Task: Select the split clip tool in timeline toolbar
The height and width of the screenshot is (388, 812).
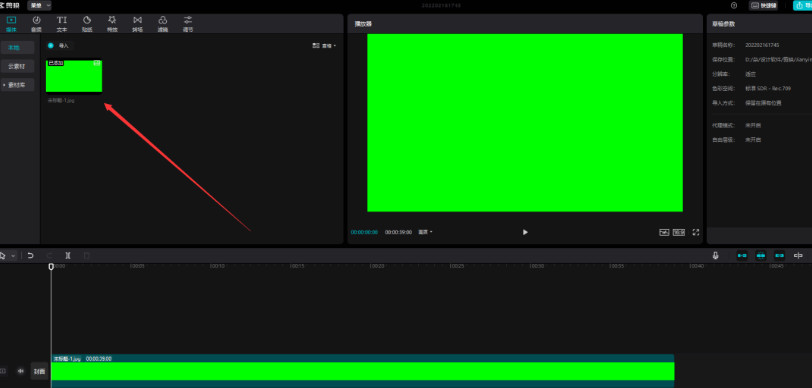Action: (68, 255)
